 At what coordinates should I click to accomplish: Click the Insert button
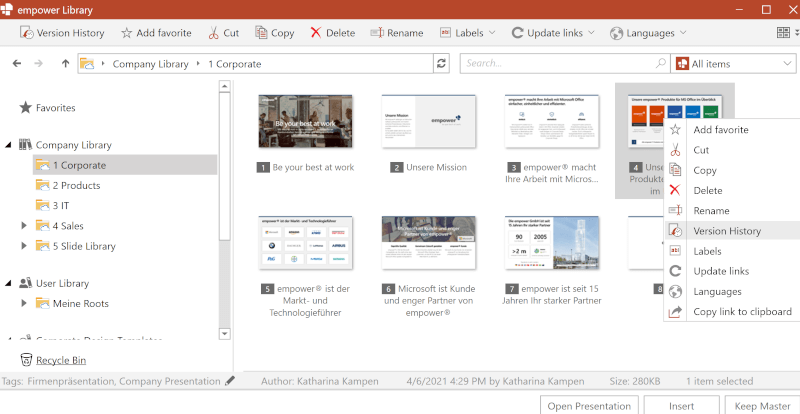[x=682, y=405]
